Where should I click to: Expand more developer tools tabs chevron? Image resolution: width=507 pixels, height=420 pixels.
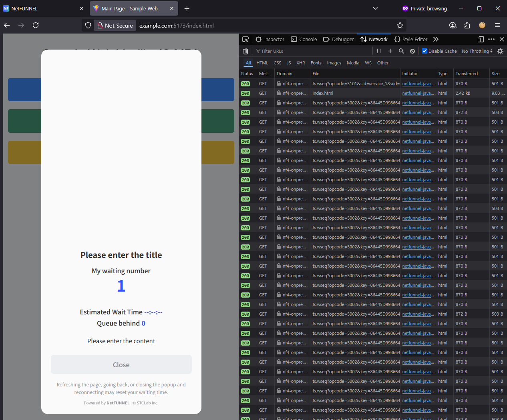436,39
